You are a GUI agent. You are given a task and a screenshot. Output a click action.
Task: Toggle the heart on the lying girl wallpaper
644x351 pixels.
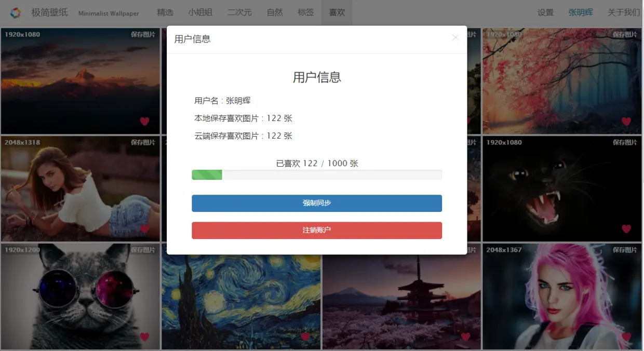144,229
